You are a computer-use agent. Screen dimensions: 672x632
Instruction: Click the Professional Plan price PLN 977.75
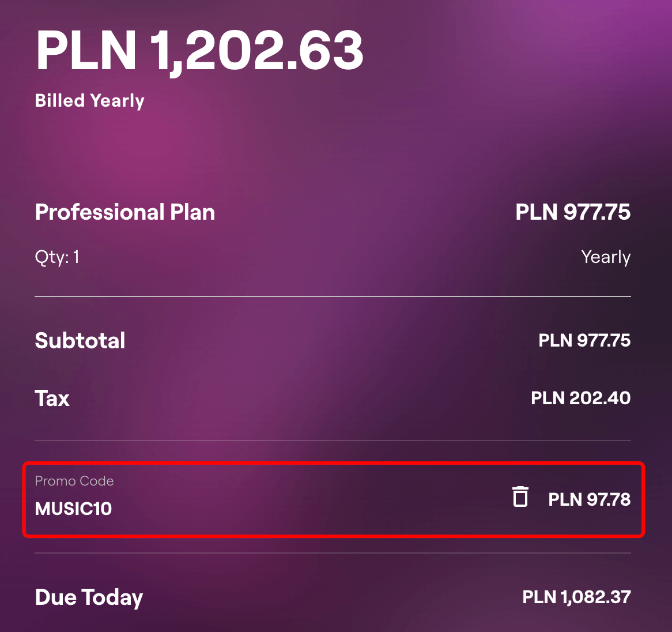click(x=572, y=212)
